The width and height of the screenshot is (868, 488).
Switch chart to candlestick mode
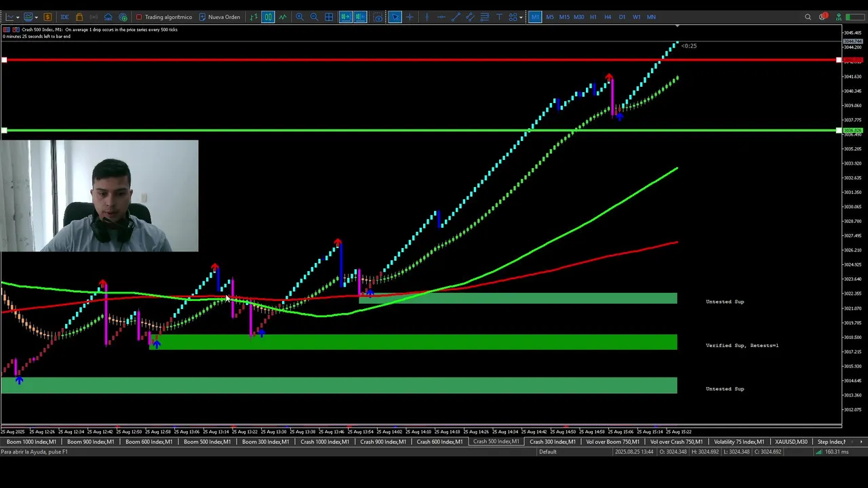(x=268, y=17)
